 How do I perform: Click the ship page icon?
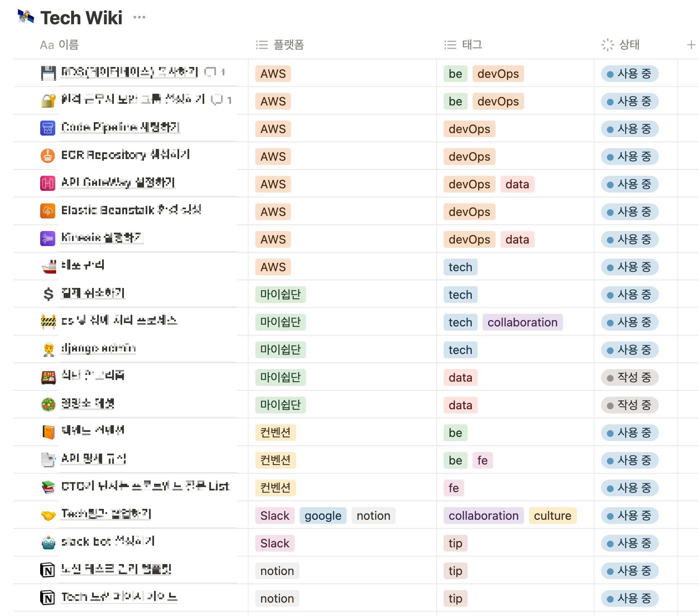click(x=49, y=267)
